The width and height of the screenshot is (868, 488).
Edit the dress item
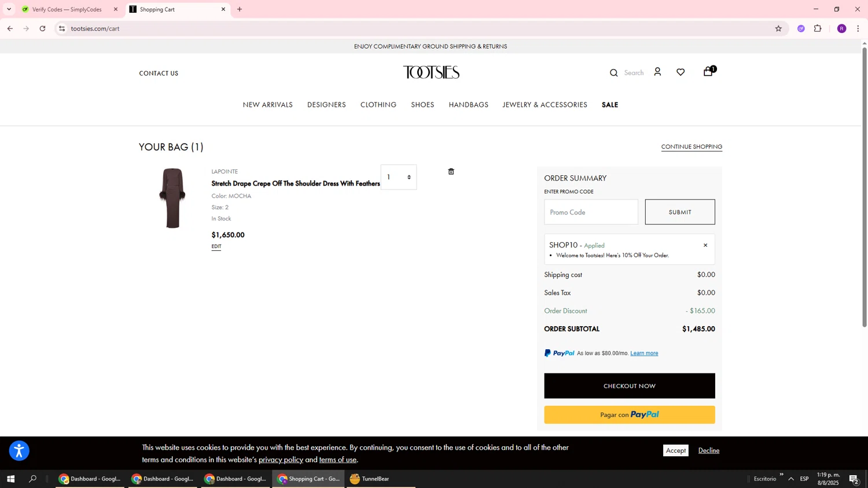(216, 246)
